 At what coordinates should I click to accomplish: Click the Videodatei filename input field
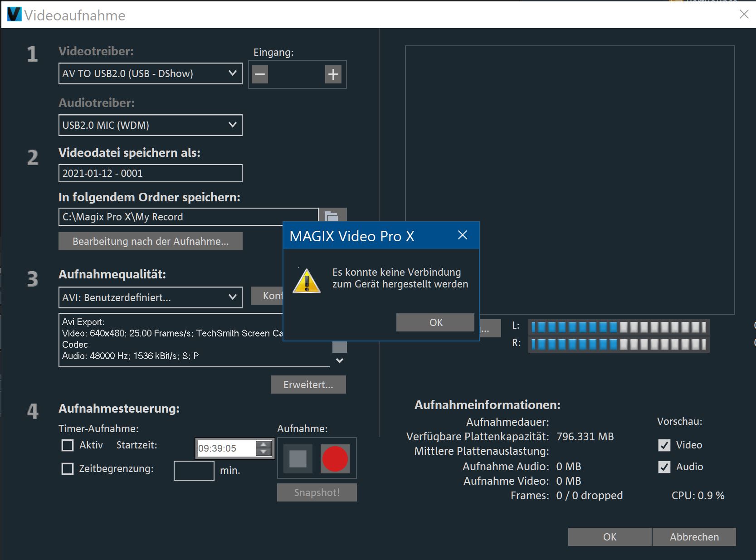point(150,173)
